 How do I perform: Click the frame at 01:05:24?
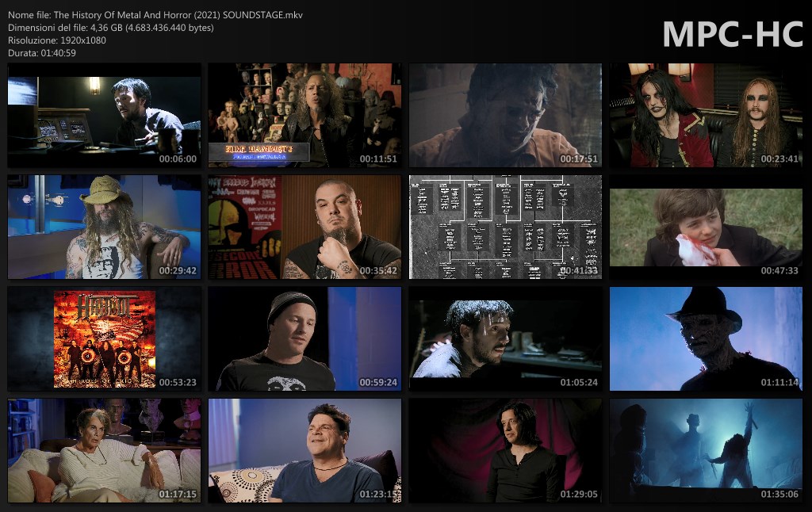tap(505, 338)
